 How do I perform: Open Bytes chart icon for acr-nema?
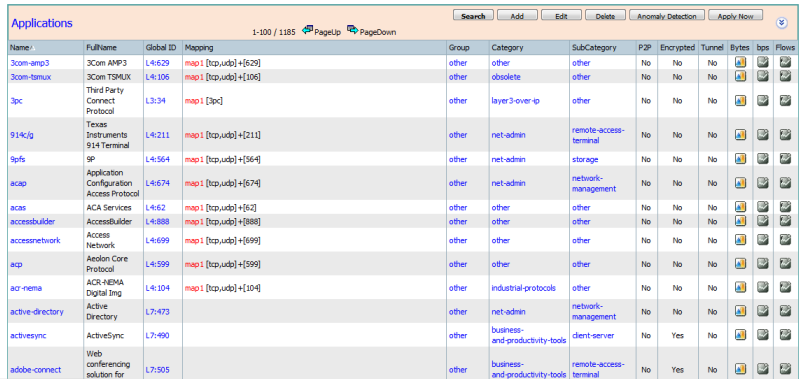(740, 288)
